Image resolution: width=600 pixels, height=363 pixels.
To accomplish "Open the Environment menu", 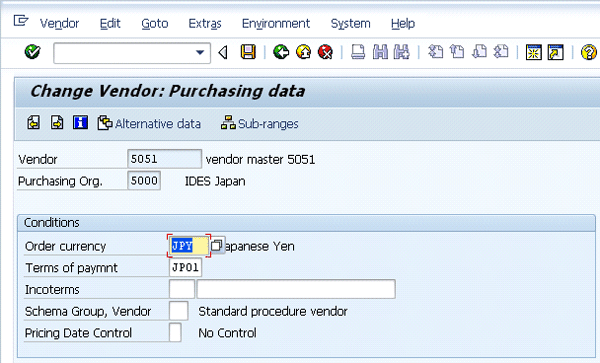I will 276,24.
